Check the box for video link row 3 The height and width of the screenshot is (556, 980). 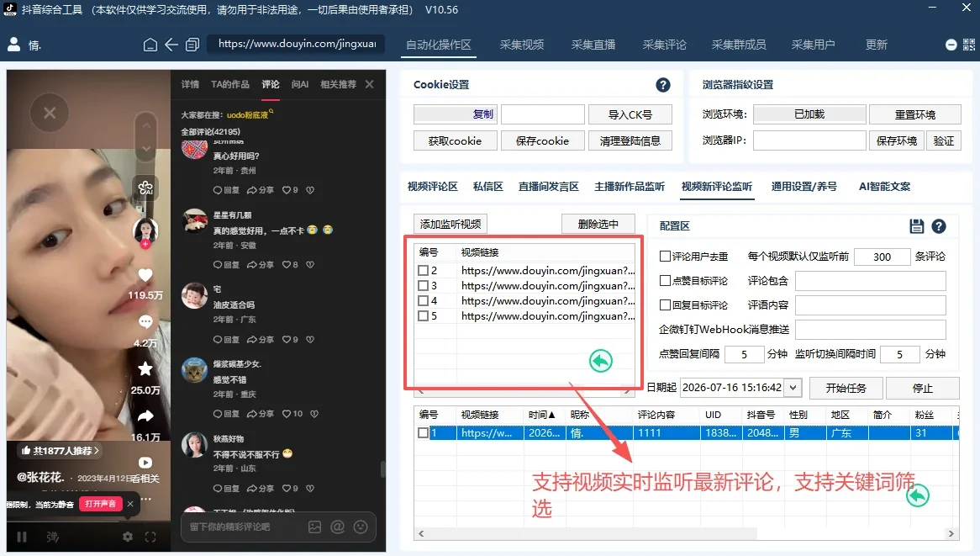point(423,286)
